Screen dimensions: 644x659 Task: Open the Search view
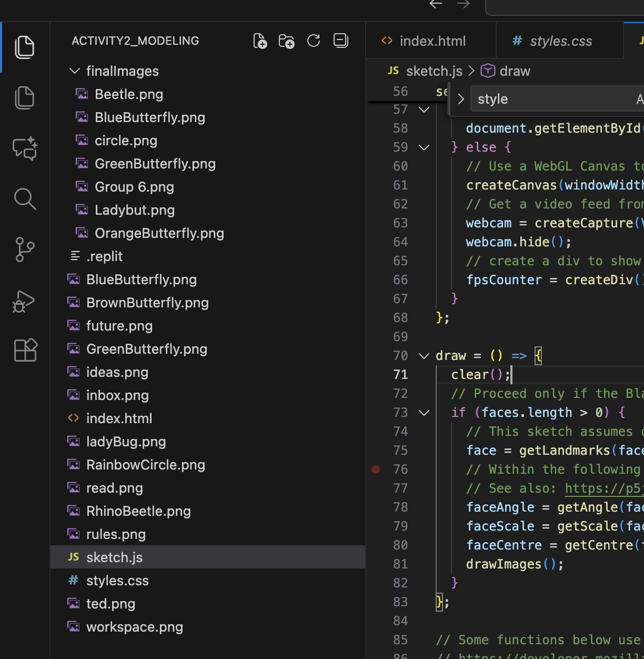tap(25, 199)
